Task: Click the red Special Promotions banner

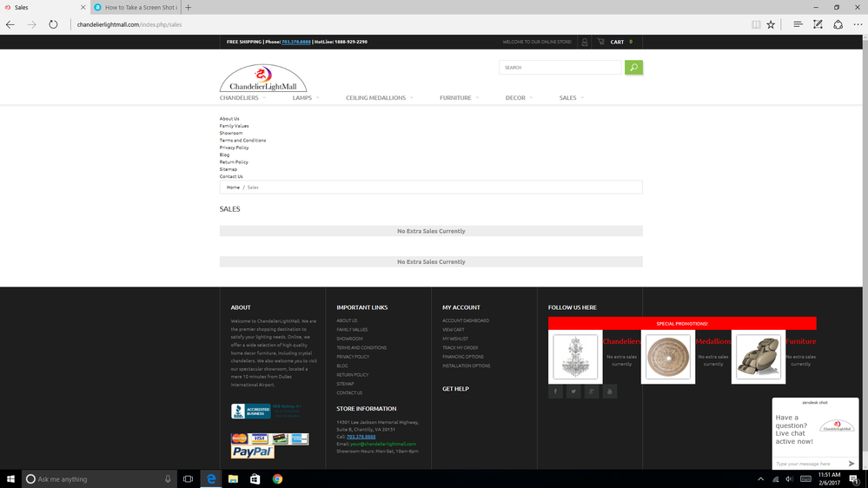Action: [682, 323]
